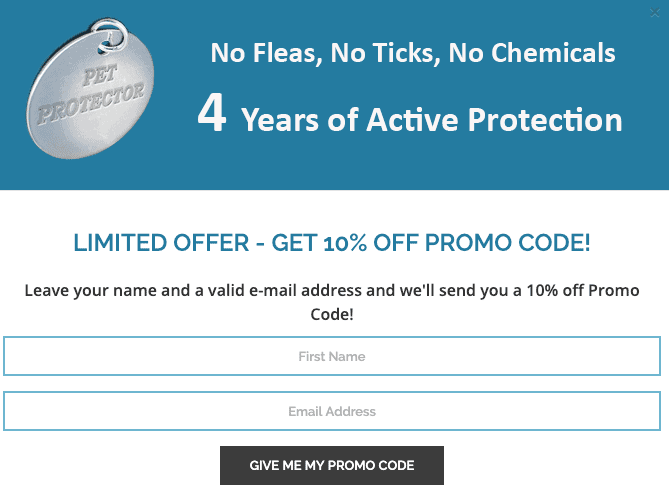Click the First Name placeholder text

(332, 356)
